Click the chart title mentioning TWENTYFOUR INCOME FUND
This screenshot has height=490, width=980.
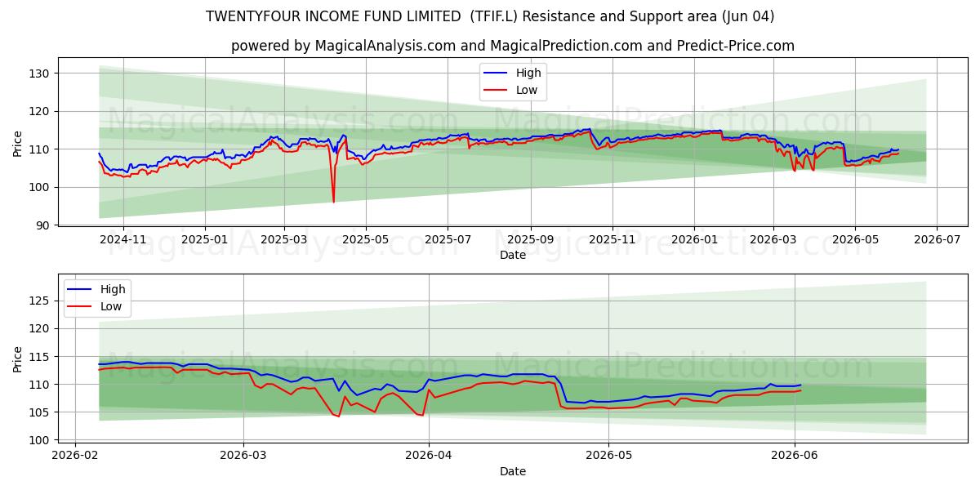tap(490, 16)
